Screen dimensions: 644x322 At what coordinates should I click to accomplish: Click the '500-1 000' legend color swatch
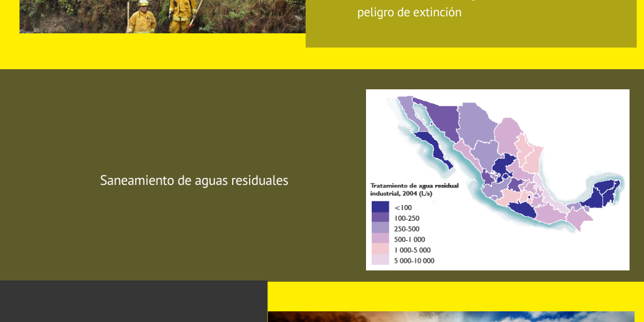click(380, 239)
